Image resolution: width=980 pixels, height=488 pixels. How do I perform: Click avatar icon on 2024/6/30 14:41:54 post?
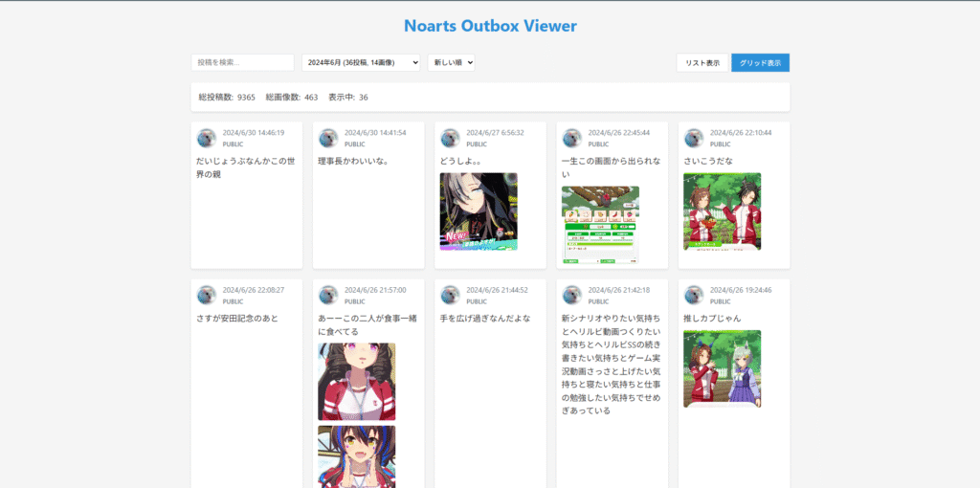coord(328,138)
